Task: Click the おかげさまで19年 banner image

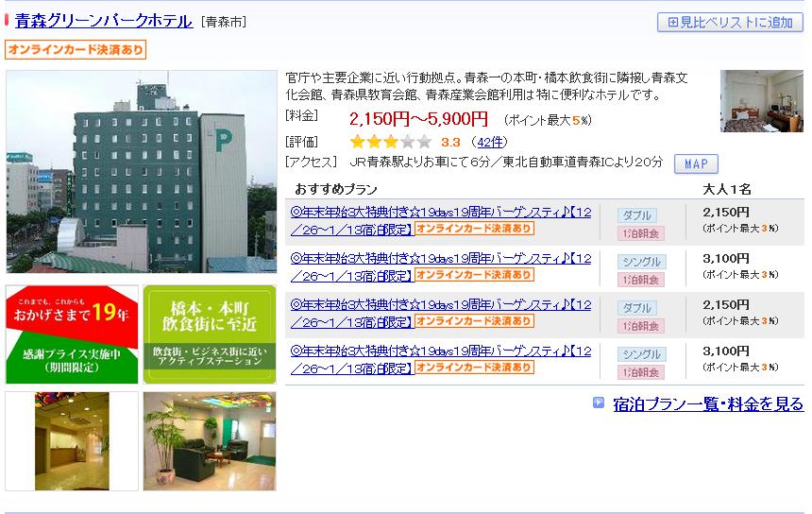Action: point(72,334)
